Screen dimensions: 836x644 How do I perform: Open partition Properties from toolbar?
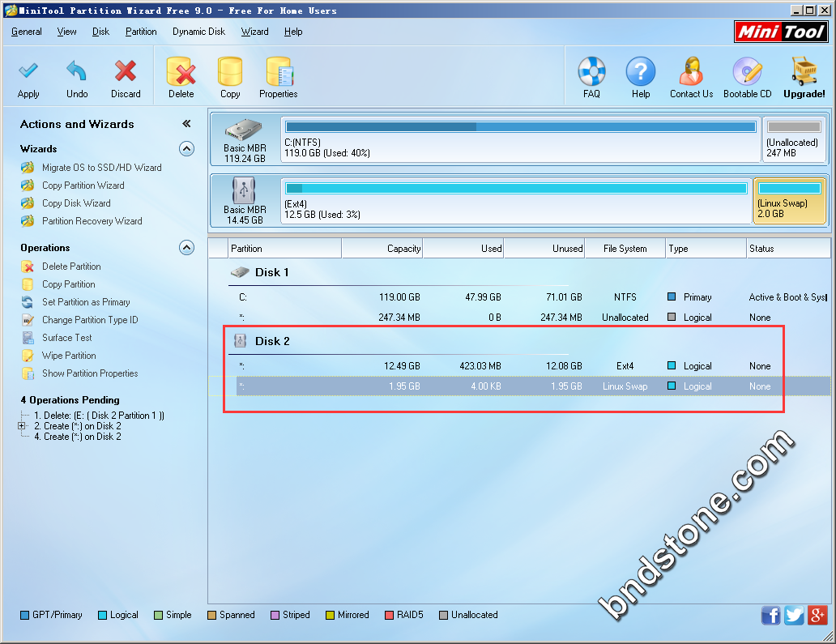pos(279,78)
